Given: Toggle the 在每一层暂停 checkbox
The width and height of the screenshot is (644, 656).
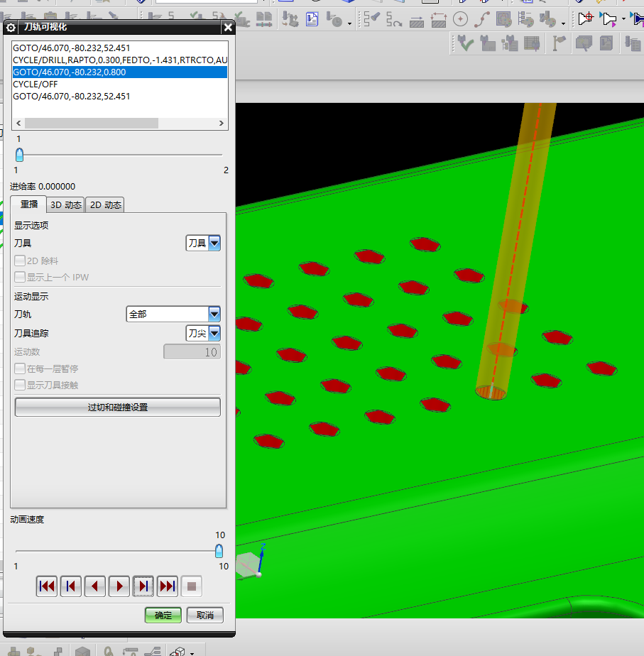Looking at the screenshot, I should point(20,368).
